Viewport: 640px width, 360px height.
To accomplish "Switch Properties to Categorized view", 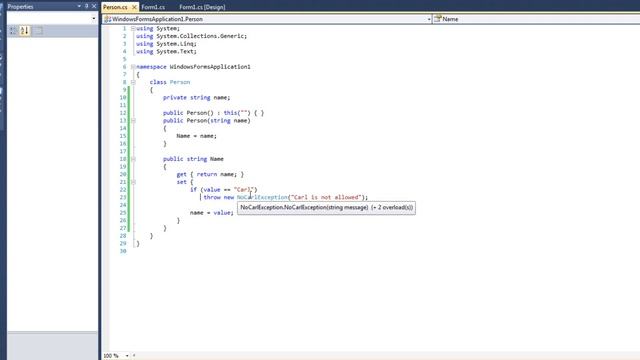I will click(13, 31).
